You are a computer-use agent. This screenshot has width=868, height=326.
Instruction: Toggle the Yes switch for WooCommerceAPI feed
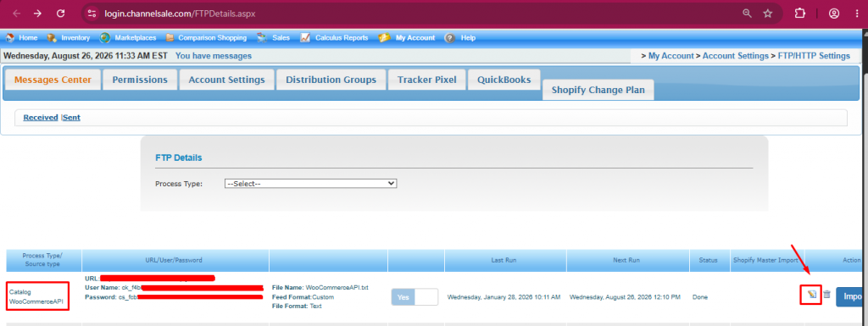coord(415,296)
